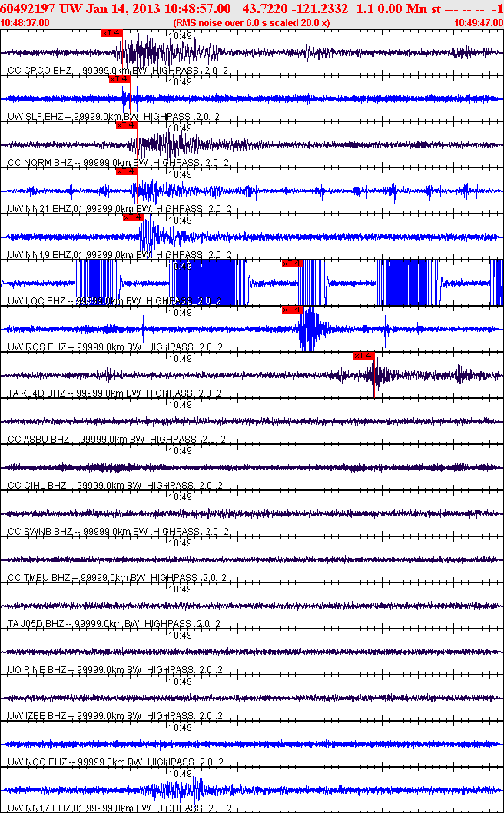This screenshot has height=813, width=504.
Task: Select the xT 4 pick flag on SLF trace
Action: coord(119,79)
